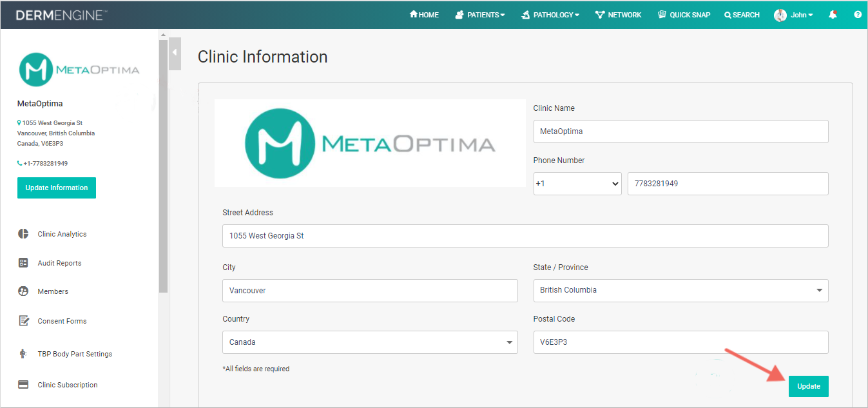
Task: Click the Clinic Analytics pie chart icon
Action: coord(23,233)
